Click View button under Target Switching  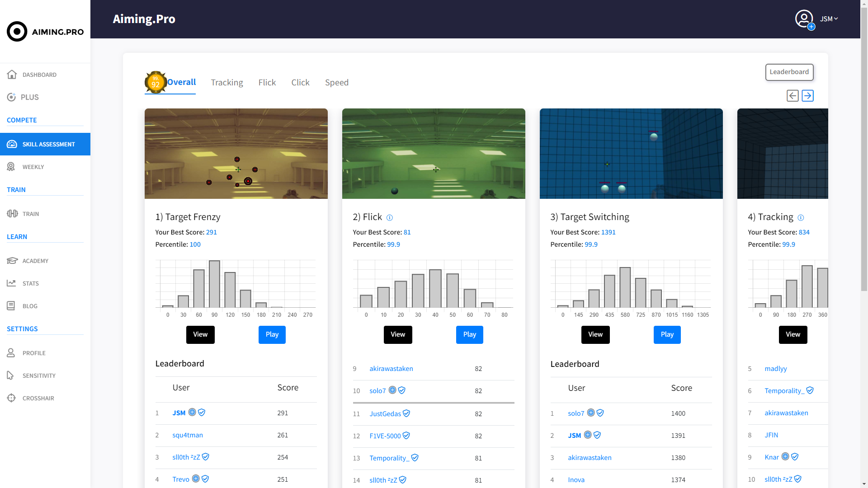pyautogui.click(x=595, y=335)
